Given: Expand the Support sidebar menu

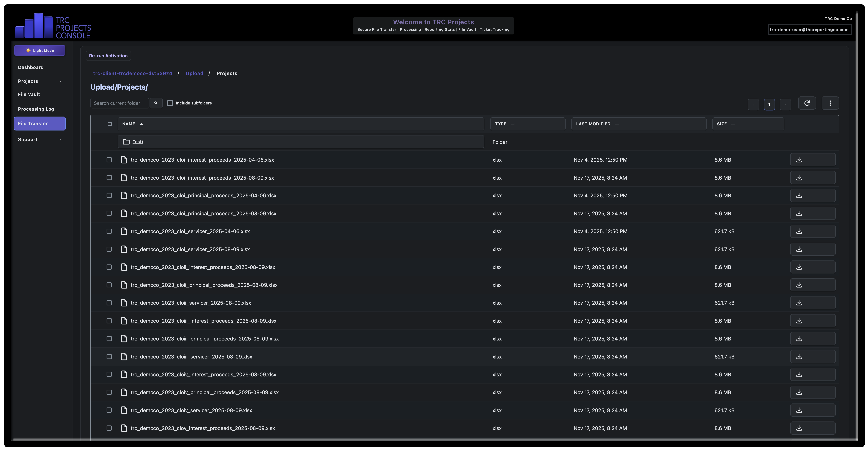Looking at the screenshot, I should pos(39,139).
